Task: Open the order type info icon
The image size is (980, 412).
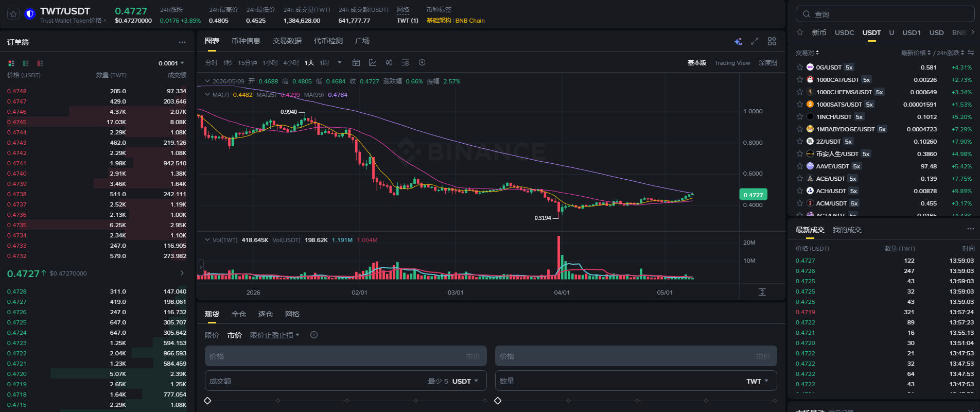Action: point(314,335)
